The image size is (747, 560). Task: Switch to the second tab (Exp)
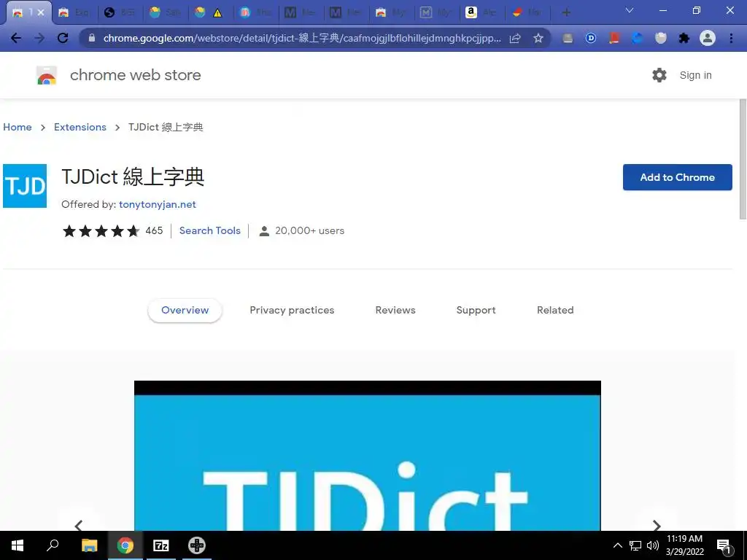[x=74, y=12]
